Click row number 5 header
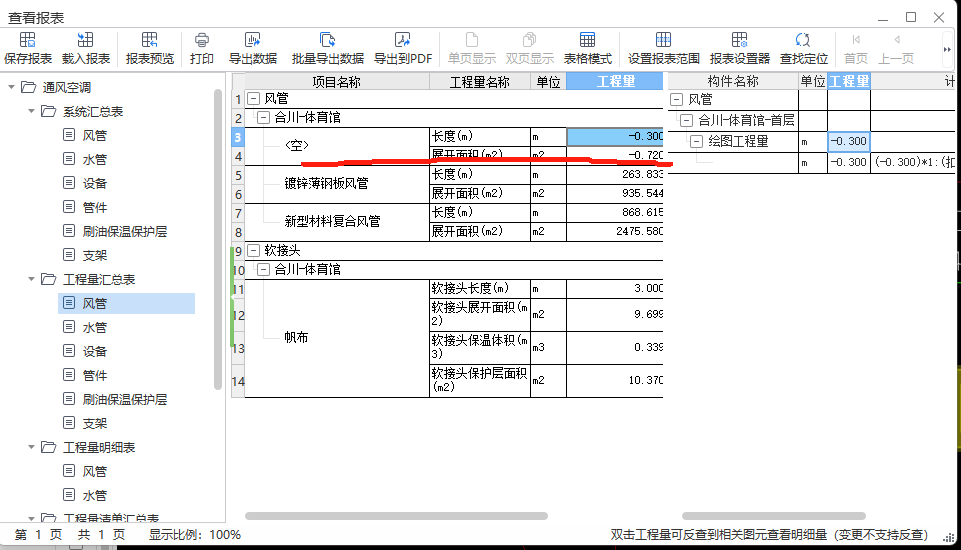This screenshot has width=961, height=550. (238, 175)
